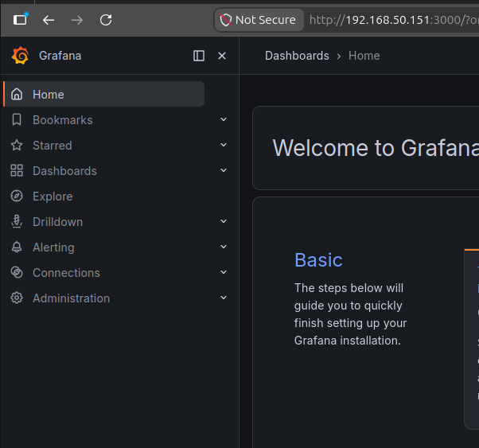
Task: Expand the Starred section chevron
Action: [224, 145]
